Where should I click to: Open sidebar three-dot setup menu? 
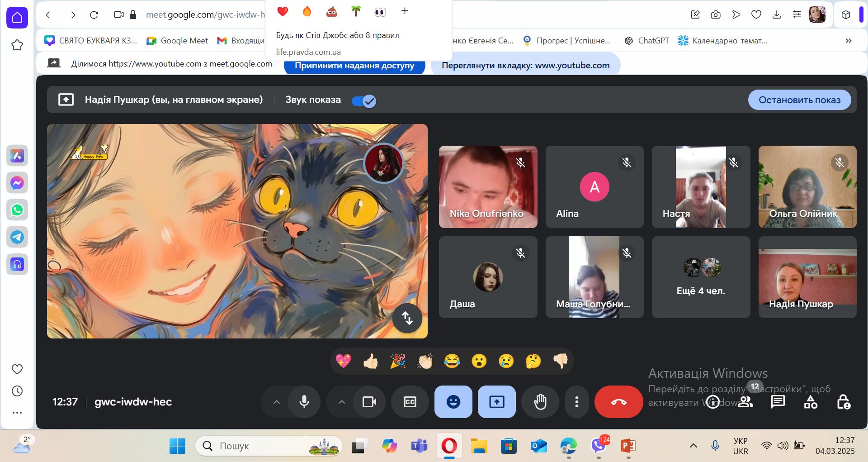pyautogui.click(x=17, y=413)
